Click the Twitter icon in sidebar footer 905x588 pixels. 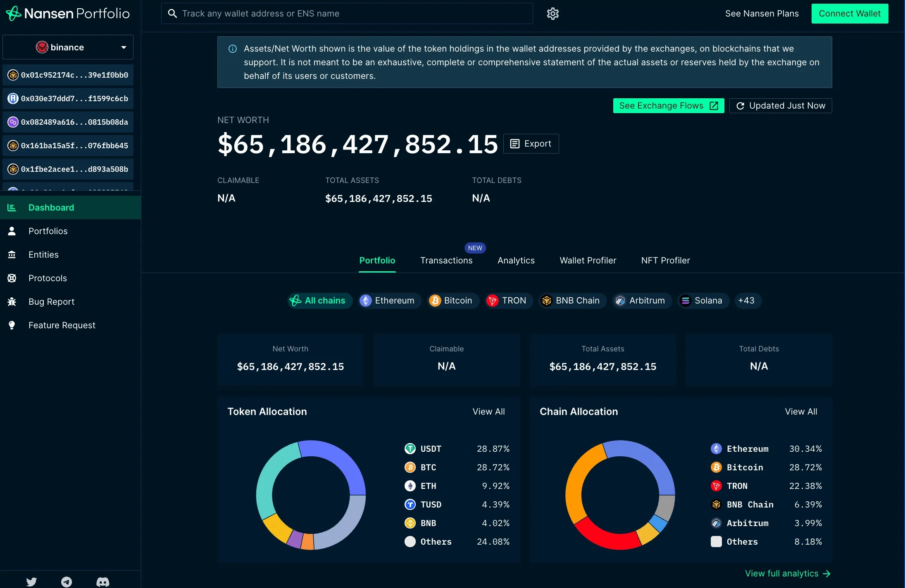click(31, 581)
